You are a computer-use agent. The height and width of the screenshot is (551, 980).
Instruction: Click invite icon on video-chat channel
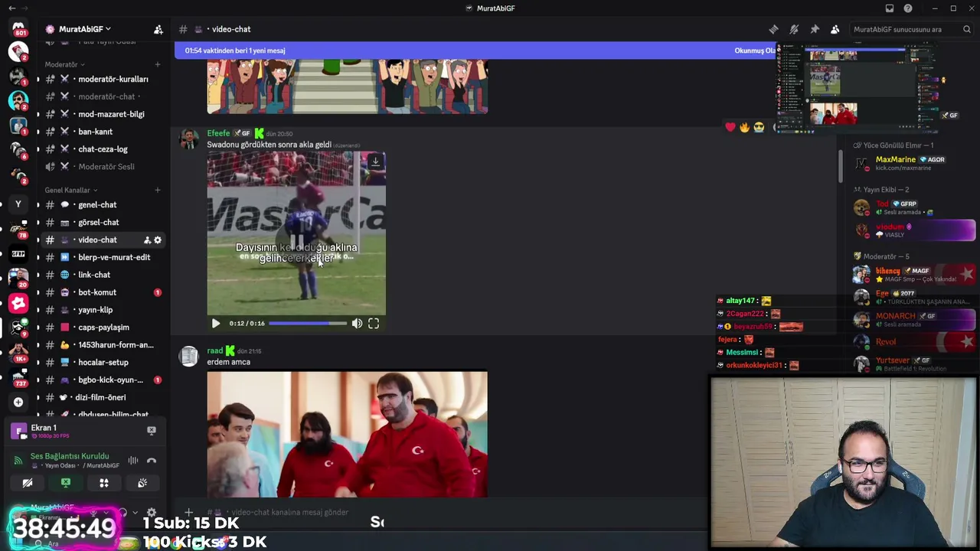(x=147, y=240)
